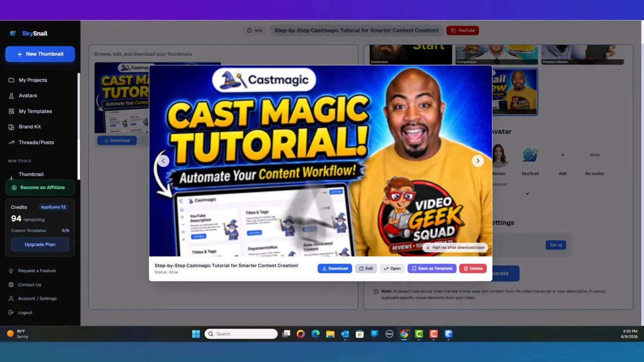Save thumbnail as a Template
The width and height of the screenshot is (644, 362).
pyautogui.click(x=432, y=268)
